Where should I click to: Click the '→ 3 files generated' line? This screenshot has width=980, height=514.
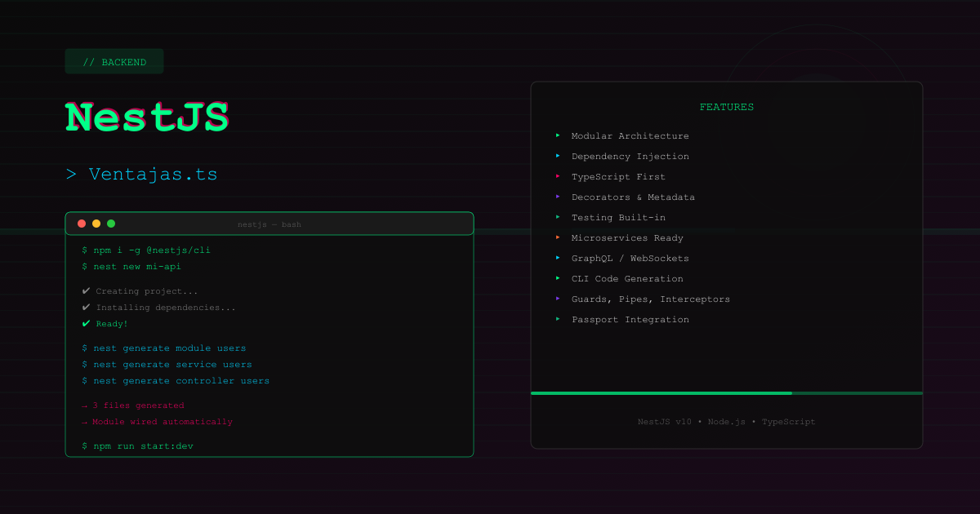point(133,405)
